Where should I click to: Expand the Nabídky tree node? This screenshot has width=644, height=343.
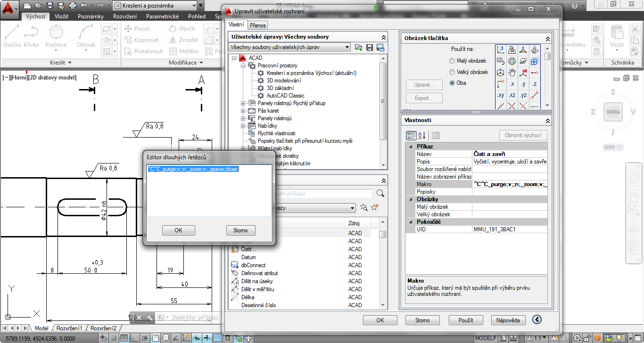pos(243,126)
